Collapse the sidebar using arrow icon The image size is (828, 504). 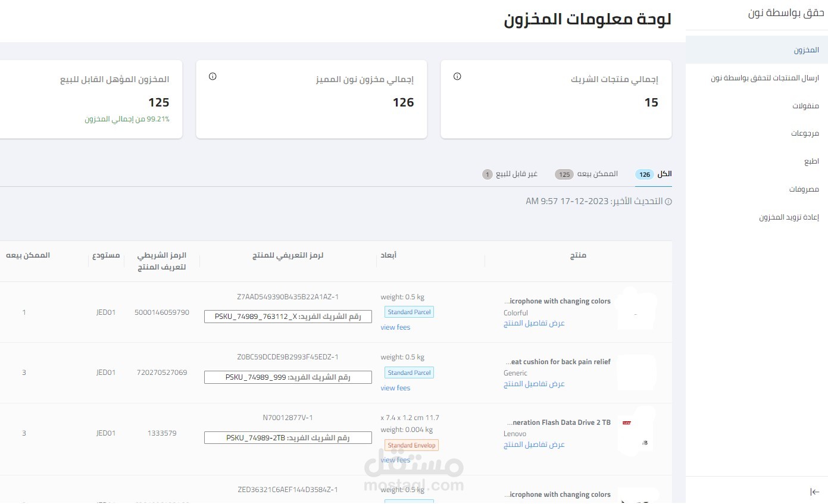(x=814, y=492)
